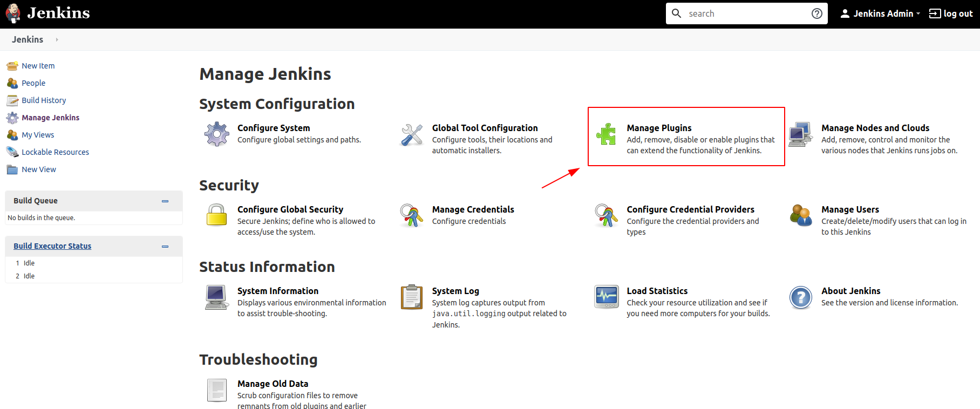Click inside the search input field
The image size is (980, 409).
745,13
